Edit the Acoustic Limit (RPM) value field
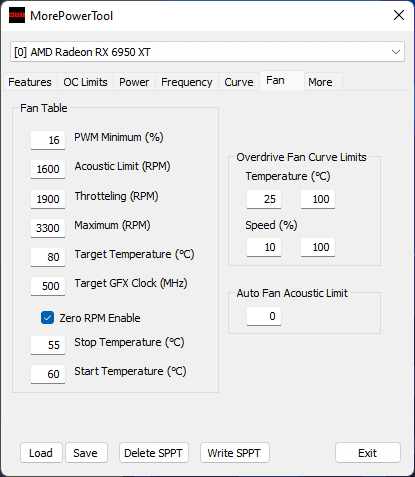 [48, 169]
